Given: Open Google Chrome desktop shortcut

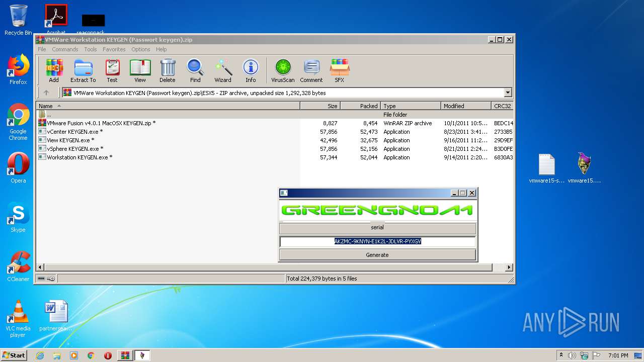Looking at the screenshot, I should pos(18,122).
